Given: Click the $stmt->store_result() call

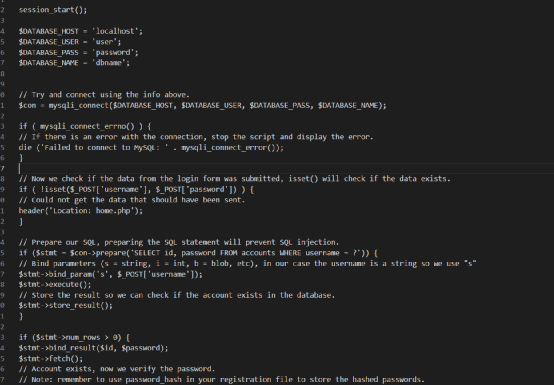Looking at the screenshot, I should [x=66, y=306].
